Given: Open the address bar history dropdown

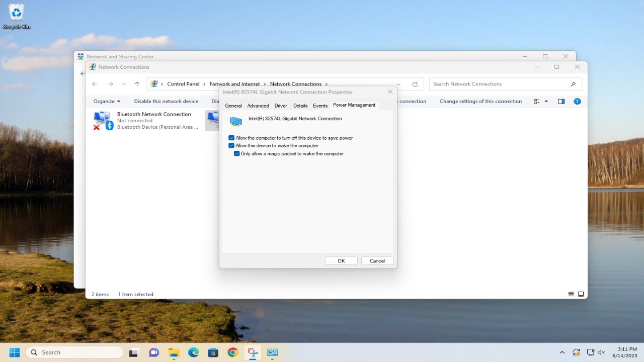Looking at the screenshot, I should point(398,84).
